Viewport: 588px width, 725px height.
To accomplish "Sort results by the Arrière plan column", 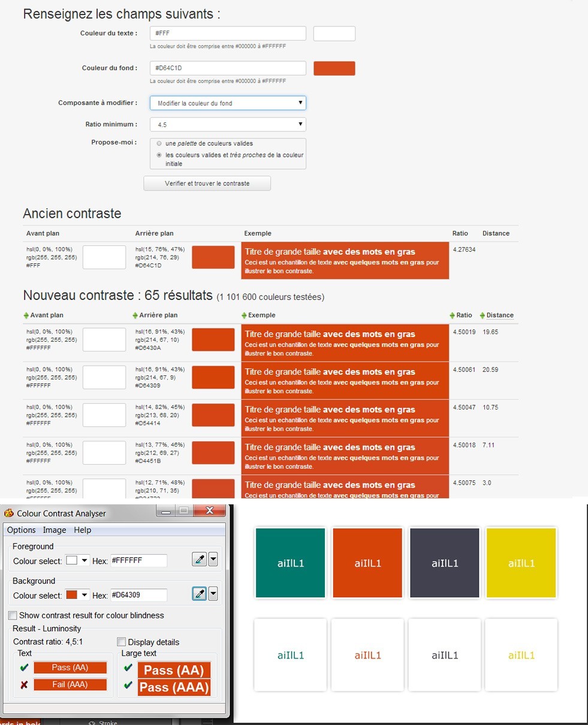I will click(158, 315).
